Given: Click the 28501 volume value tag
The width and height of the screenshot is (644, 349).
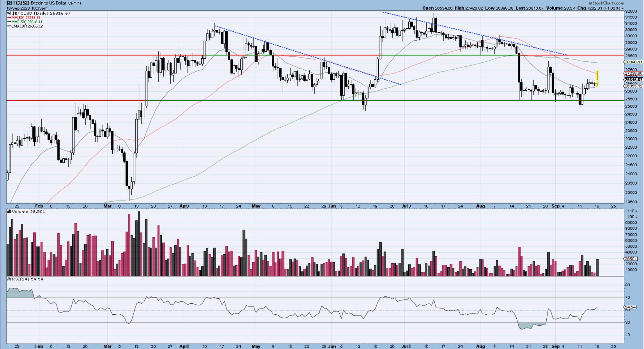Looking at the screenshot, I should coord(630,259).
